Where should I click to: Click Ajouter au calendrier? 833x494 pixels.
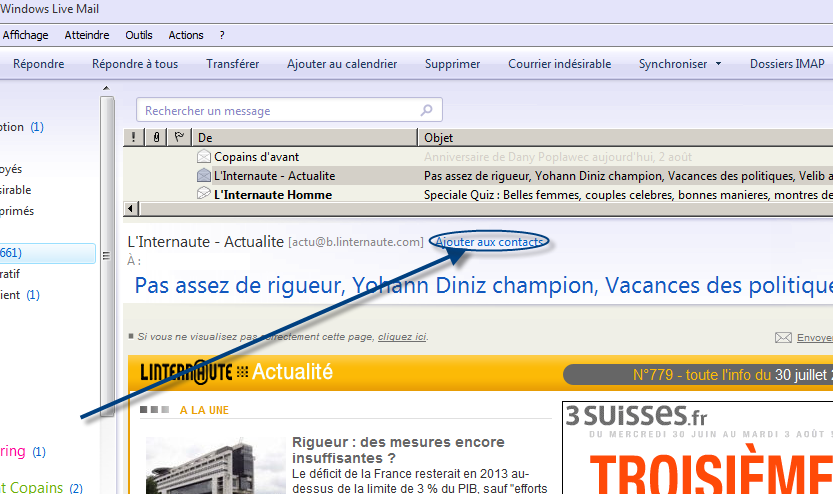tap(342, 64)
